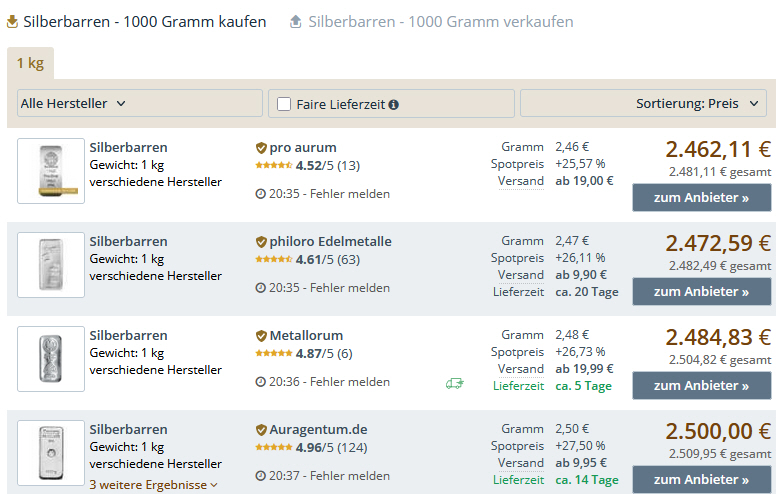Click the verified shield beside Auragentum.de
This screenshot has height=494, width=776.
click(x=261, y=429)
